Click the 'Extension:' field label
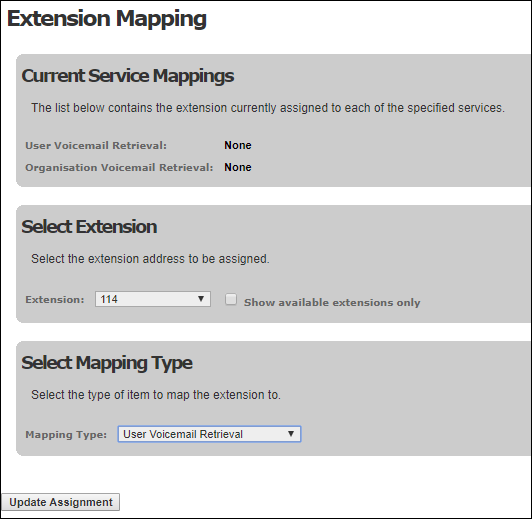The height and width of the screenshot is (519, 532). (x=55, y=300)
